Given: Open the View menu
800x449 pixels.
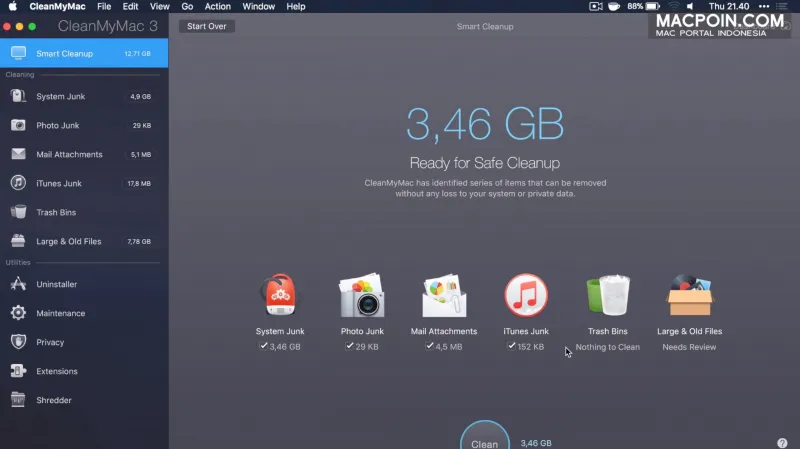Looking at the screenshot, I should tap(160, 6).
